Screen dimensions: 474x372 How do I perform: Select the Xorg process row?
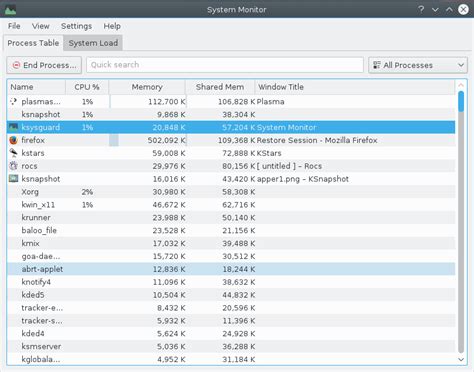(231, 192)
